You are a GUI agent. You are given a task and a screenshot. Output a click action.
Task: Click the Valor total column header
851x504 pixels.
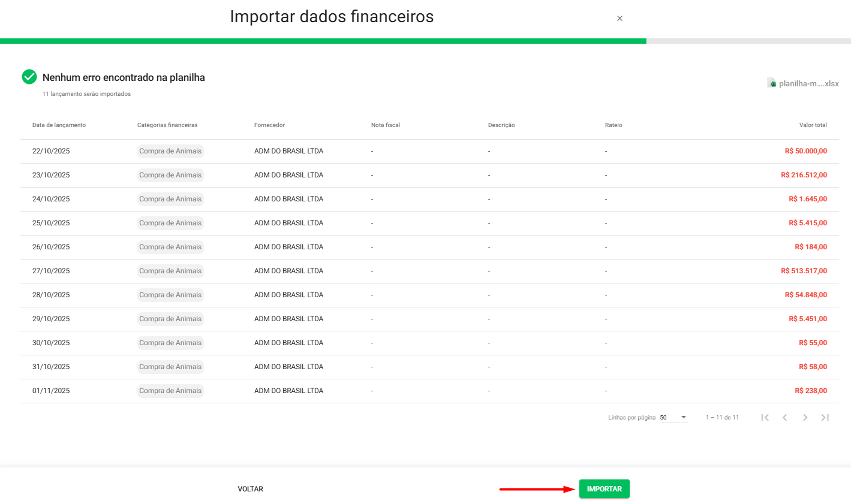(813, 125)
